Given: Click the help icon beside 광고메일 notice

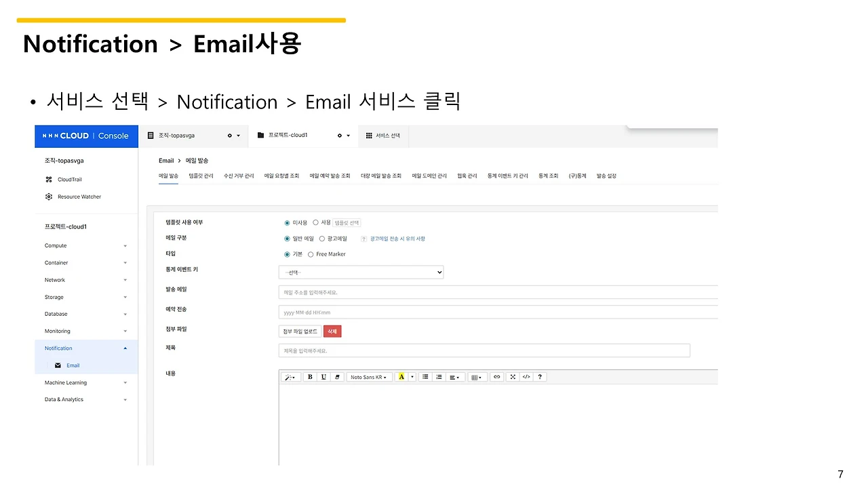Looking at the screenshot, I should click(363, 239).
